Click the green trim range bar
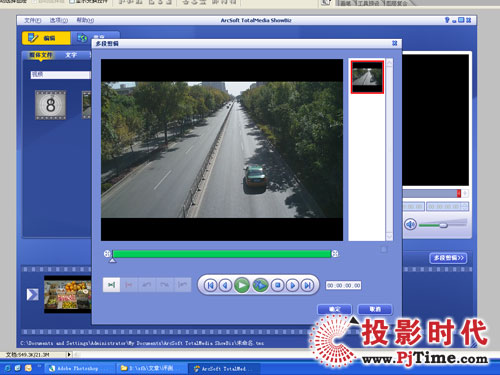 point(222,254)
